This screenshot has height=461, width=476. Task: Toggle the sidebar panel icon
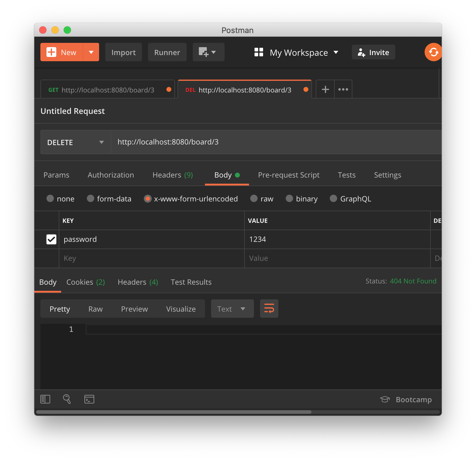[x=45, y=399]
